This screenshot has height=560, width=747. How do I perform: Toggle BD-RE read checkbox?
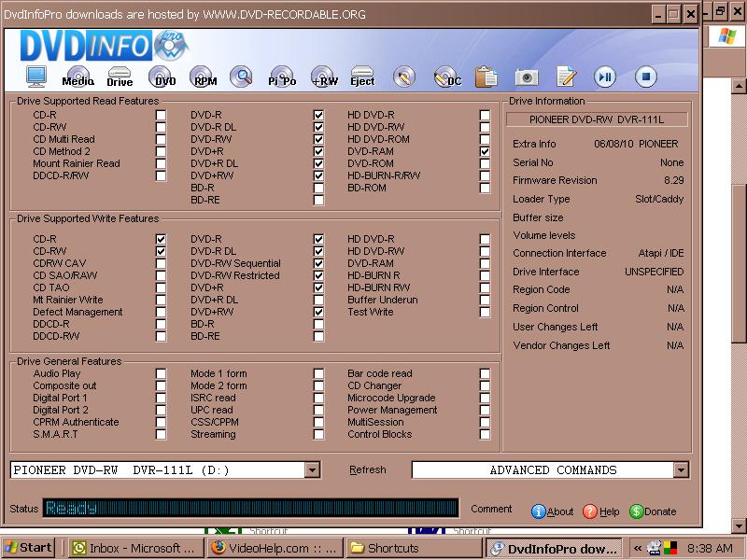[318, 200]
